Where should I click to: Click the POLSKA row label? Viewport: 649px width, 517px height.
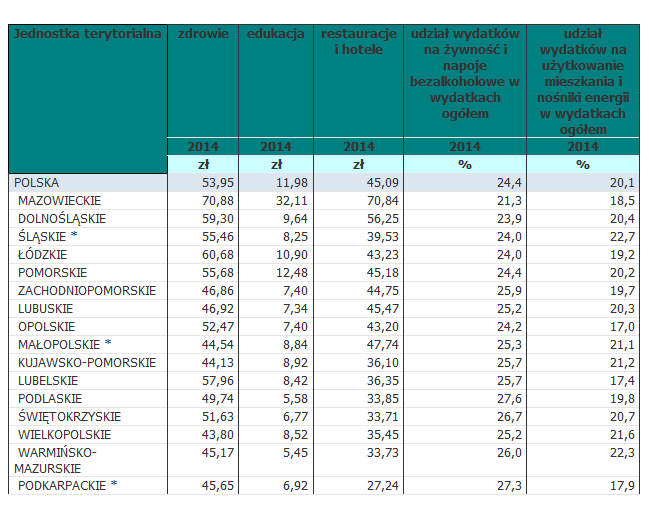(x=36, y=183)
